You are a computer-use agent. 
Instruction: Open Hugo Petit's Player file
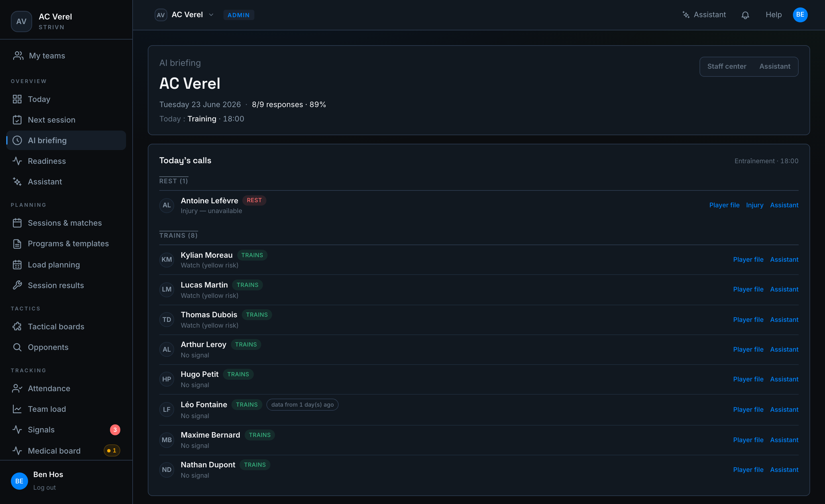pos(748,379)
